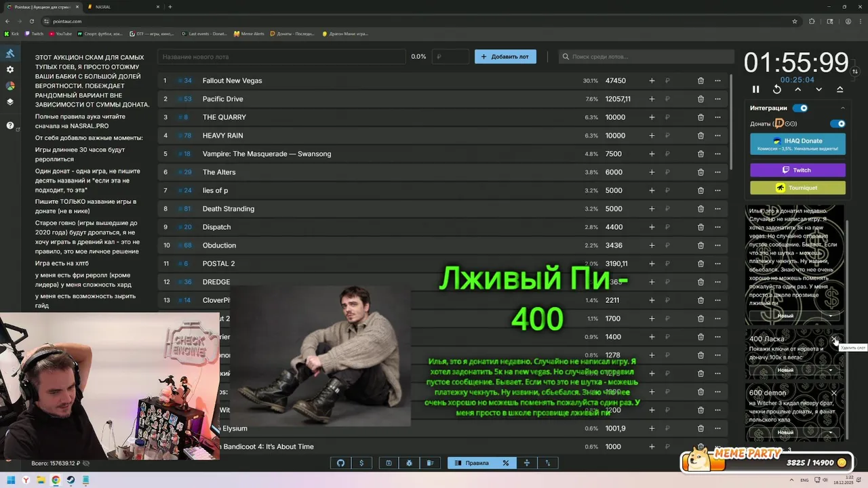
Task: Open more options for Dispatch lot
Action: point(717,227)
